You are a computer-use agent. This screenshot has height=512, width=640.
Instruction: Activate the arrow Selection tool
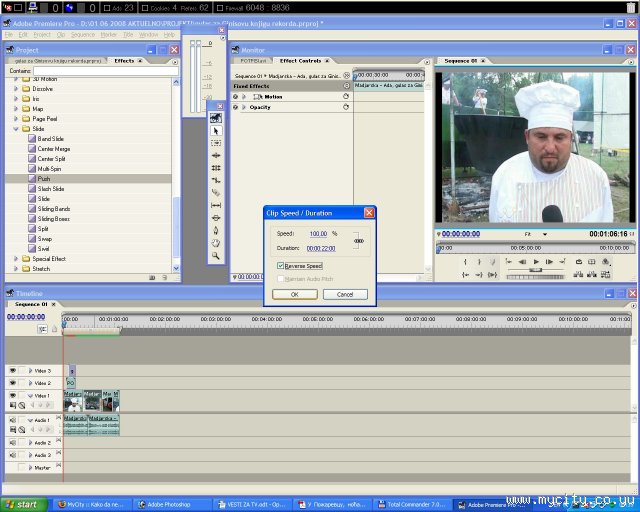[x=216, y=130]
